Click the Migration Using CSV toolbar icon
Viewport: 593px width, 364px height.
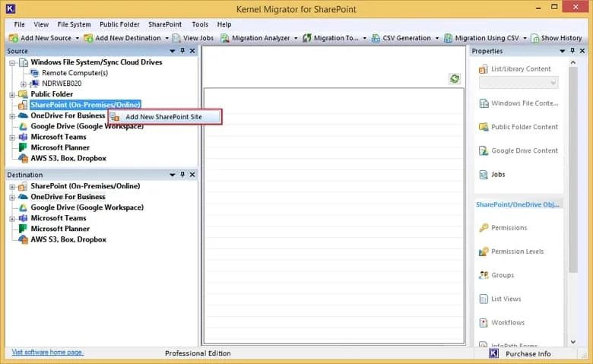[448, 38]
